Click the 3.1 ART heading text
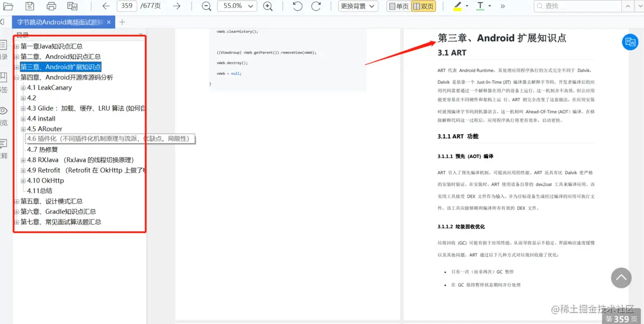The image size is (644, 324). pyautogui.click(x=452, y=53)
